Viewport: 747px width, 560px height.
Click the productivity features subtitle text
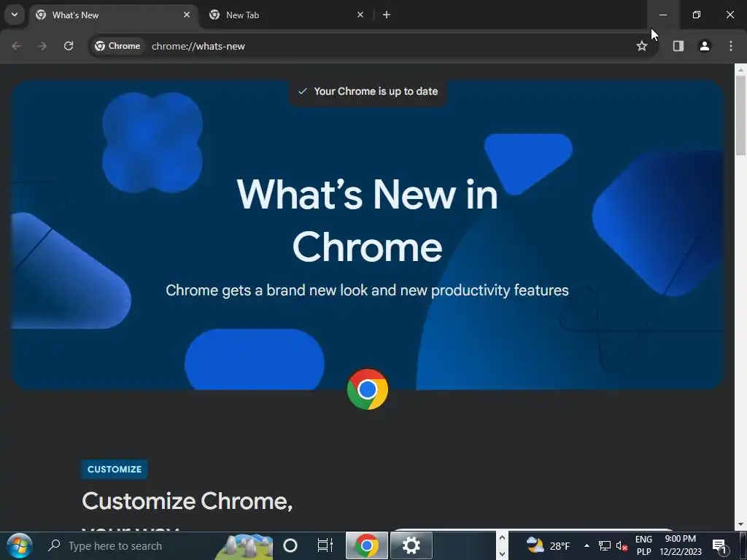[368, 290]
